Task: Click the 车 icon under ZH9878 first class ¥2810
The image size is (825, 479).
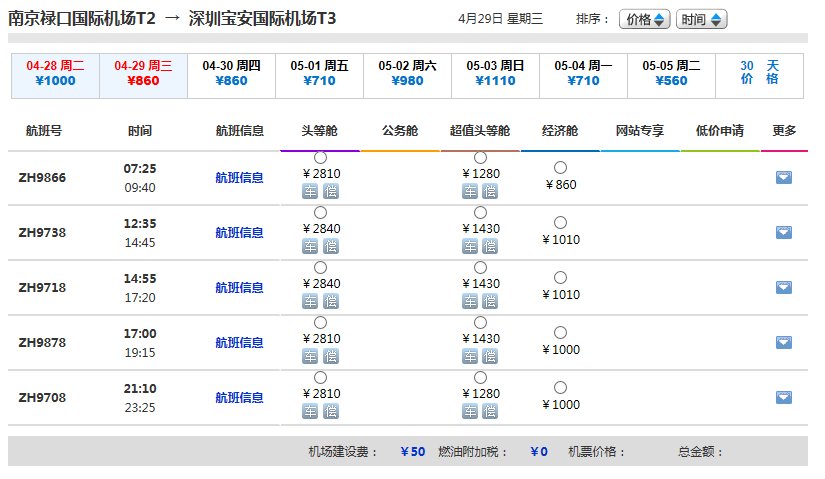Action: 310,356
